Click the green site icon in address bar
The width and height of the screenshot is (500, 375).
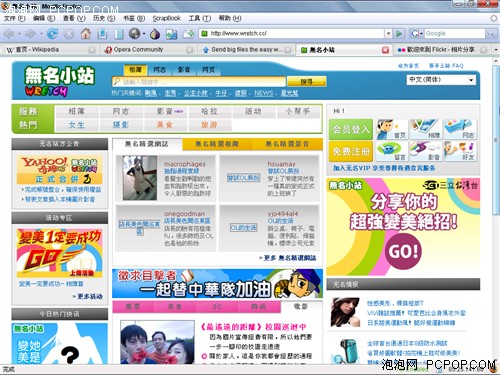pyautogui.click(x=204, y=33)
